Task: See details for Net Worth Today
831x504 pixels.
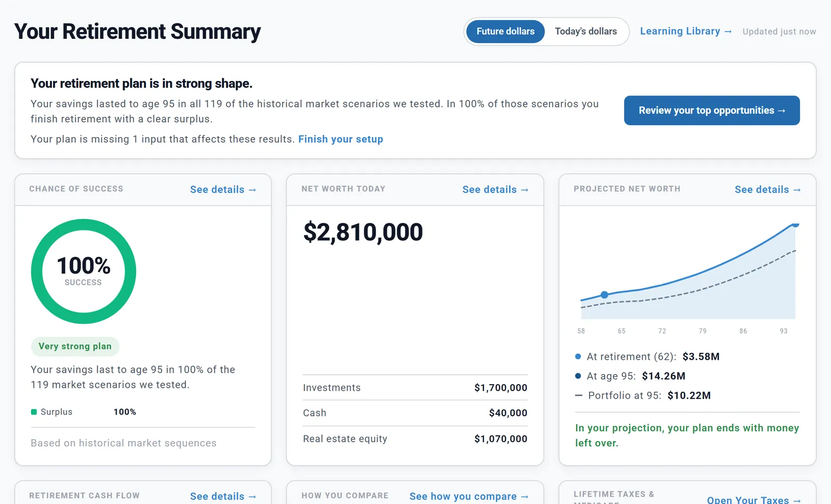Action: coord(495,189)
